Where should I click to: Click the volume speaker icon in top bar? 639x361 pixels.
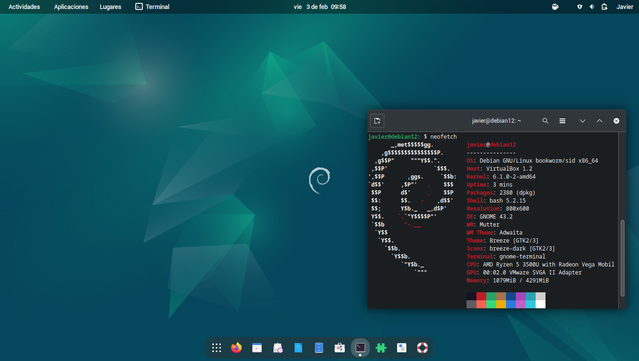[x=592, y=7]
